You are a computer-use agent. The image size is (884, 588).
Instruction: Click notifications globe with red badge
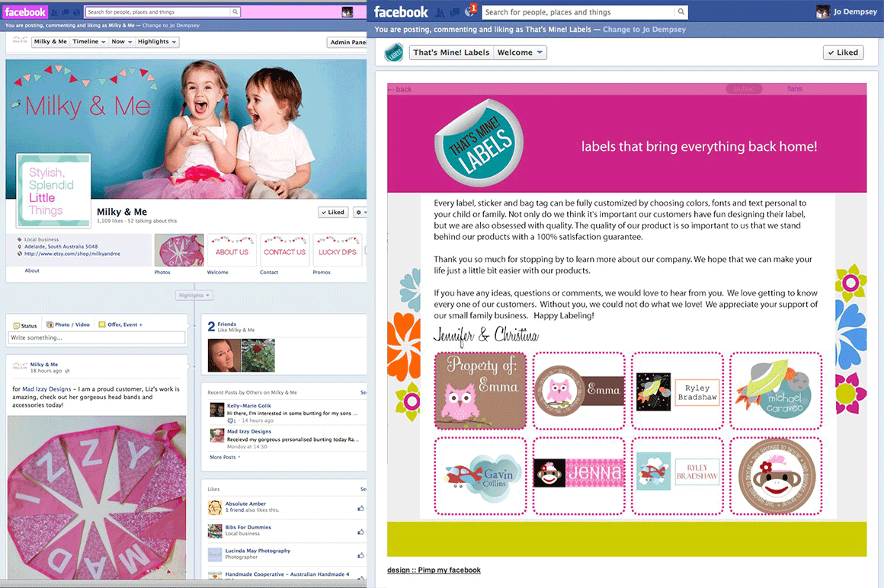point(469,12)
